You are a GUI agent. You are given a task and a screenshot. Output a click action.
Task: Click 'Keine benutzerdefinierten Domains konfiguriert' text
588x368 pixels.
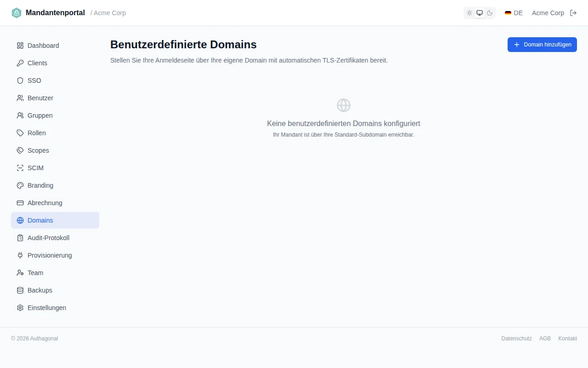point(344,124)
